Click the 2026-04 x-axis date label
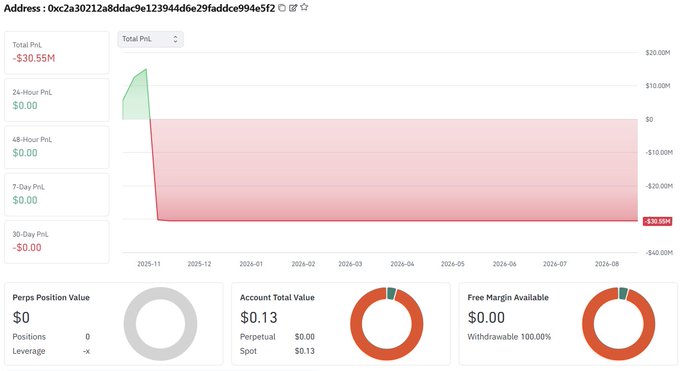Screen dimensions: 680x371 click(x=402, y=264)
